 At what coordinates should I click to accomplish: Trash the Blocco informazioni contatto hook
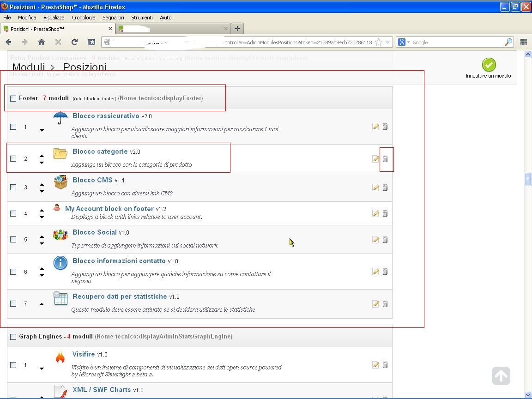(385, 272)
